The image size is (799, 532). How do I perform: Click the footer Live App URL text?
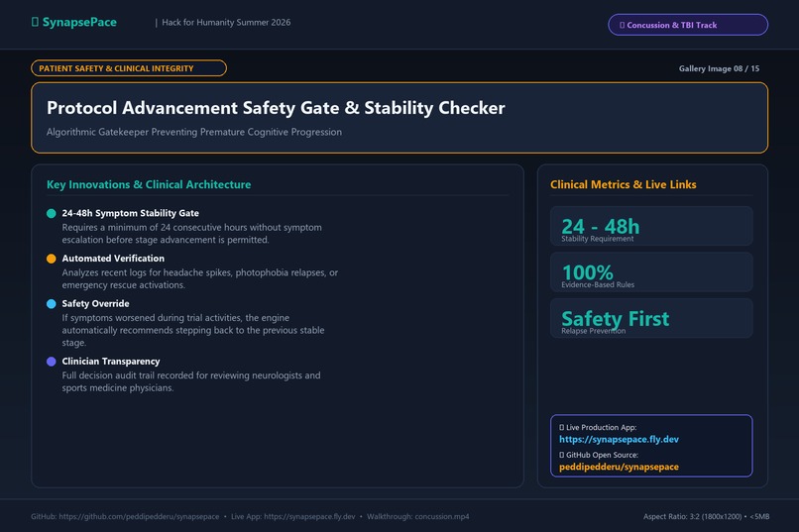(293, 516)
